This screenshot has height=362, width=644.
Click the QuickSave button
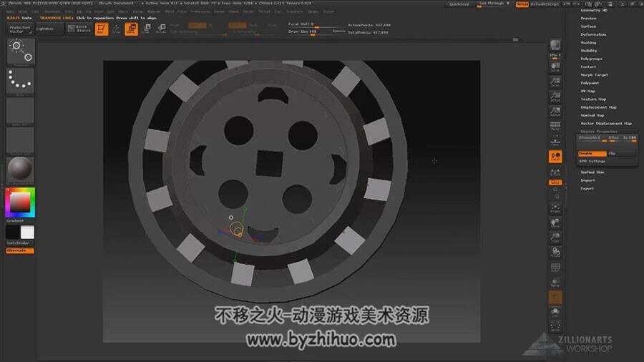(459, 4)
